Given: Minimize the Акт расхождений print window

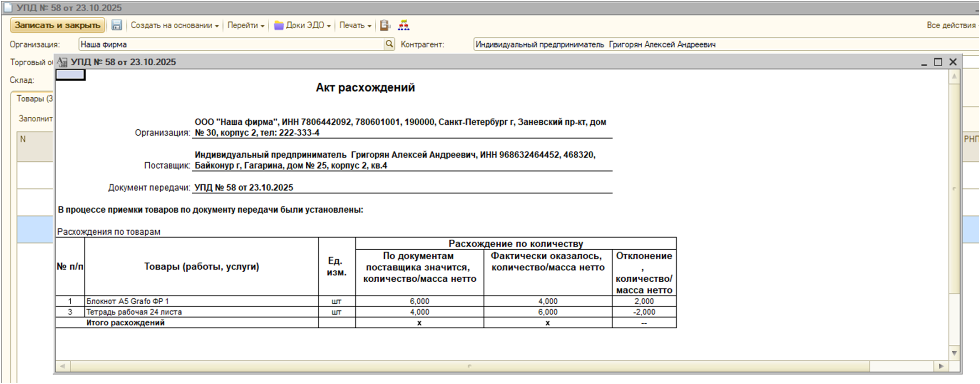Looking at the screenshot, I should 924,62.
